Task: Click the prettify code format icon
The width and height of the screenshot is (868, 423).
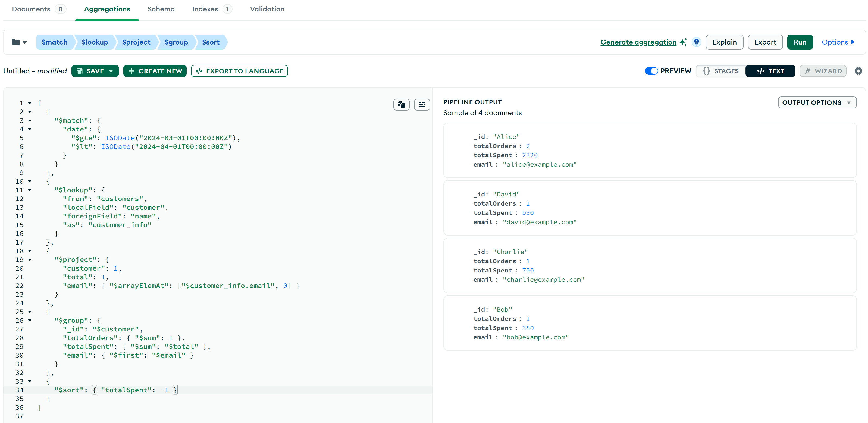Action: (x=422, y=105)
